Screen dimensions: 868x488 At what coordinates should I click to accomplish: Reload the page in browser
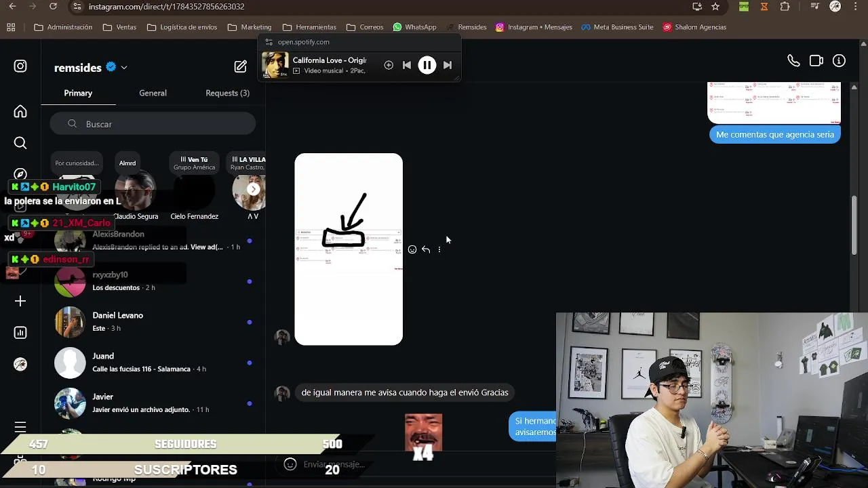coord(53,7)
